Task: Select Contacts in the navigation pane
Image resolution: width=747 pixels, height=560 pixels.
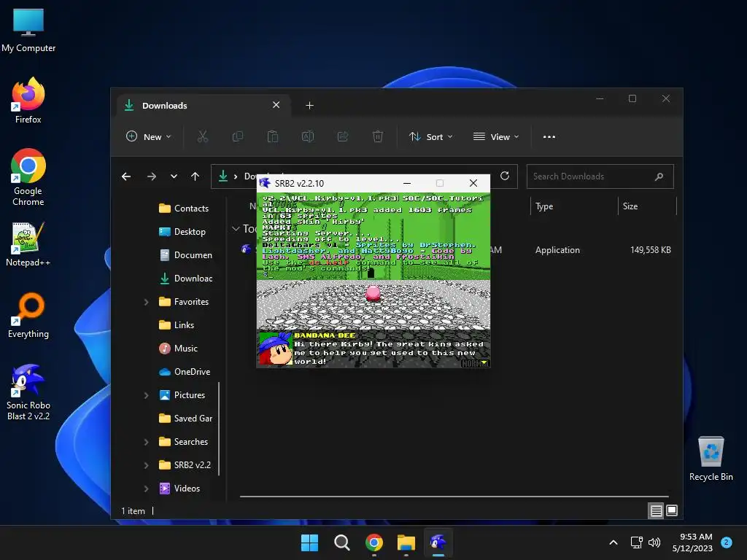Action: [184, 209]
